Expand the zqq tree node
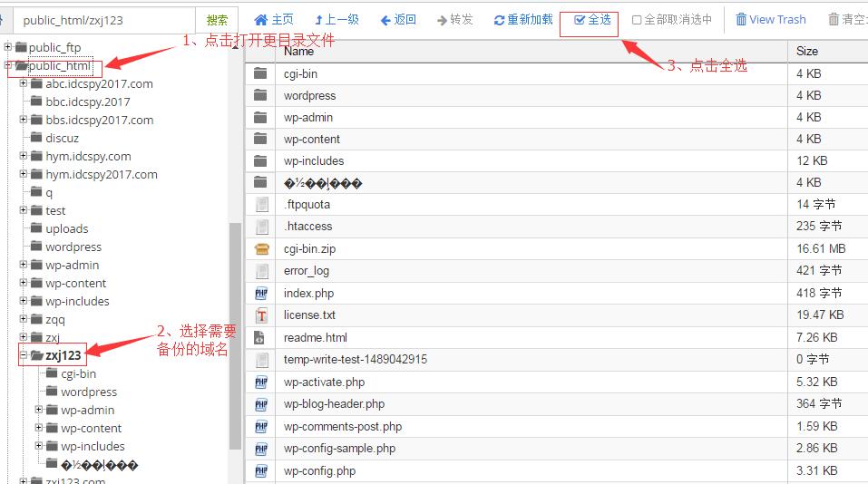The width and height of the screenshot is (868, 484). pos(24,319)
